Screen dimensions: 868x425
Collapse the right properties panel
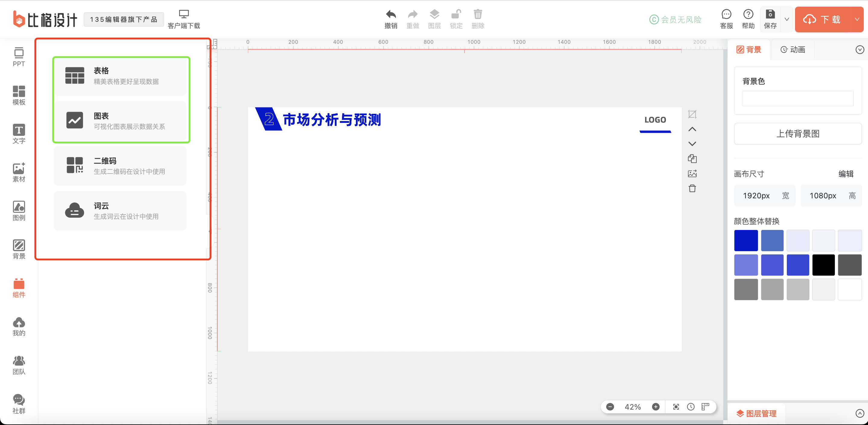point(860,50)
